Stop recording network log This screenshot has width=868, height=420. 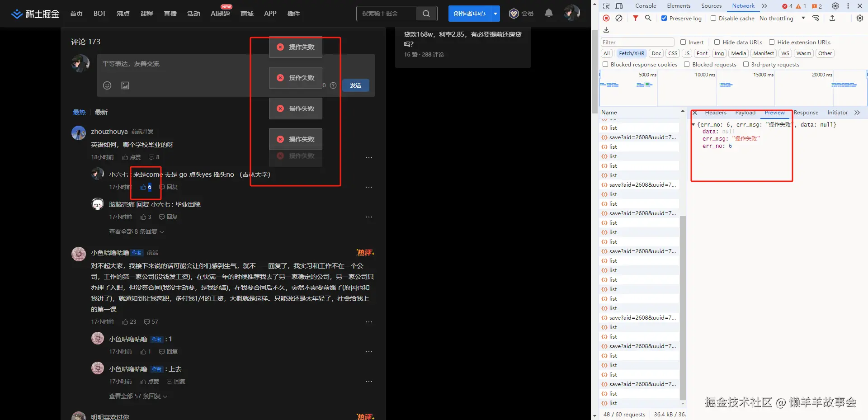coord(606,18)
